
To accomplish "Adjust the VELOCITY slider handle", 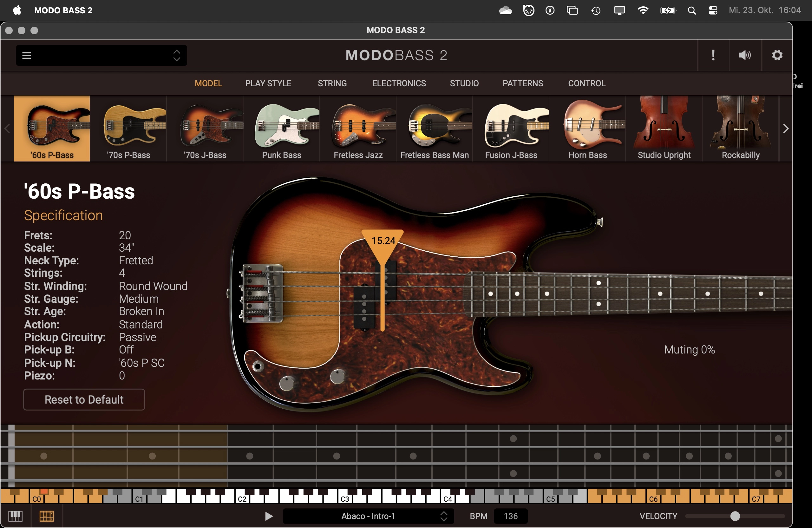I will tap(735, 516).
